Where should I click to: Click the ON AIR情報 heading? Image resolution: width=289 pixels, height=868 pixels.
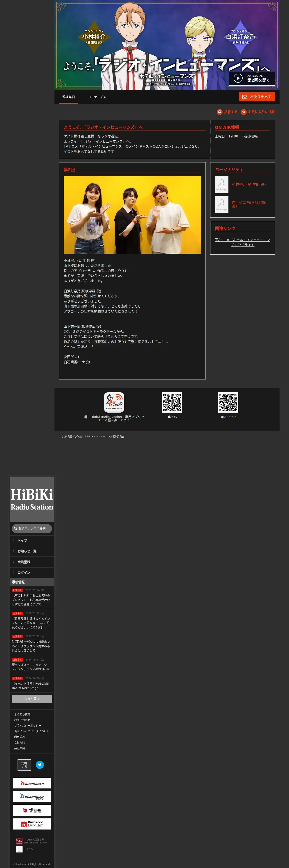pyautogui.click(x=227, y=127)
